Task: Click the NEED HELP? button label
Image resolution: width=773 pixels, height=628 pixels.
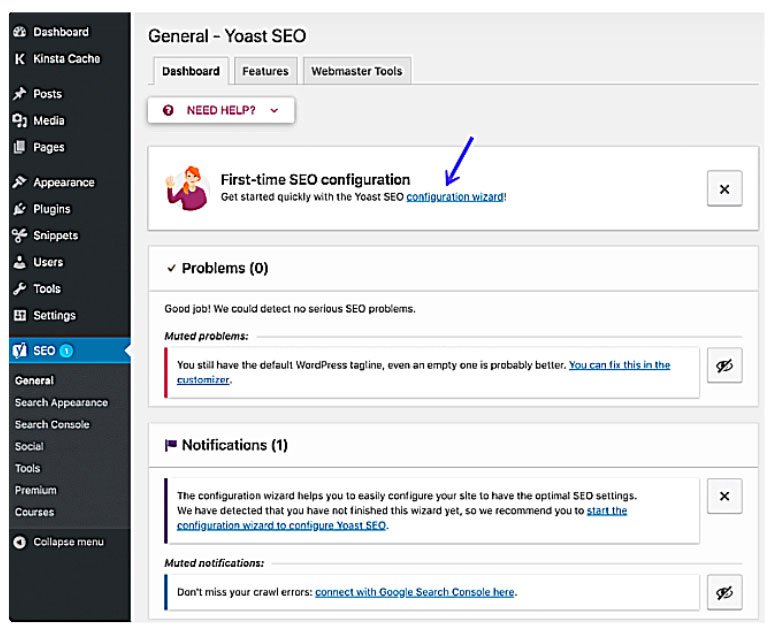Action: pos(221,110)
